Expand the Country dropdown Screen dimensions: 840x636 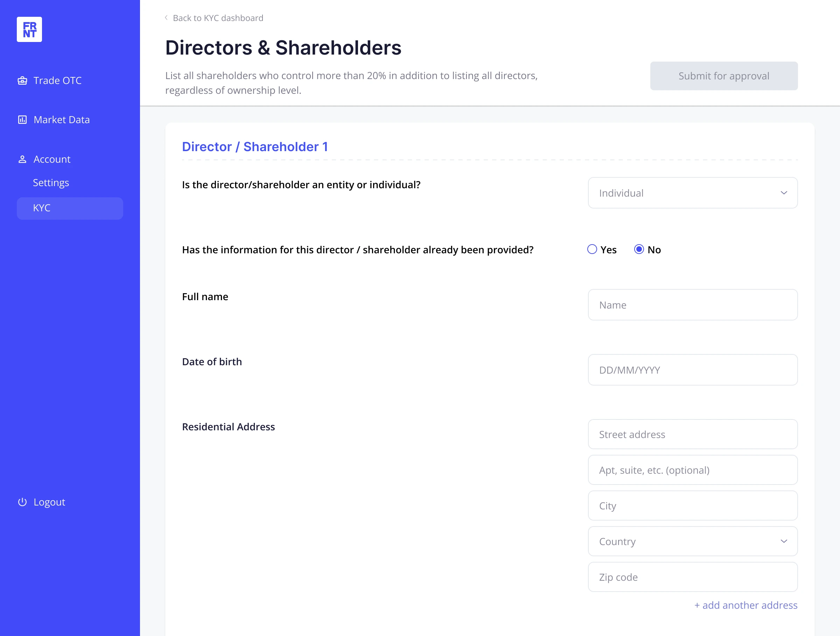tap(692, 541)
